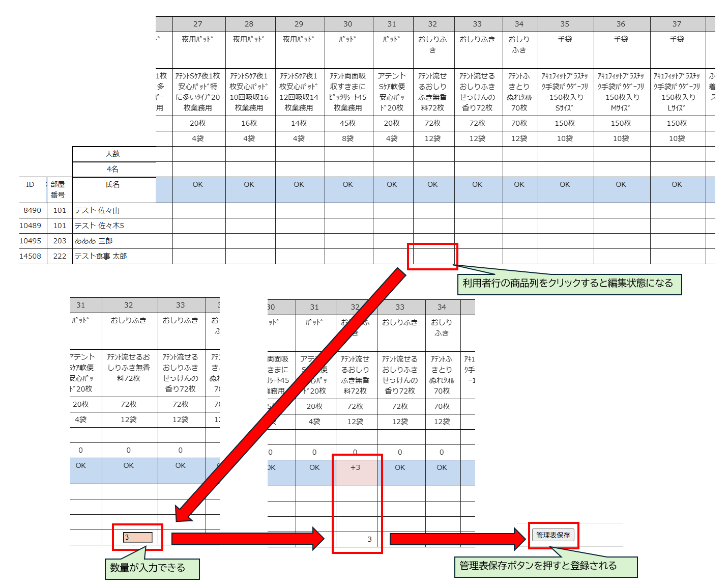Viewport: 728px width, 585px height.
Task: Click the 4名 headcount cell
Action: [113, 169]
